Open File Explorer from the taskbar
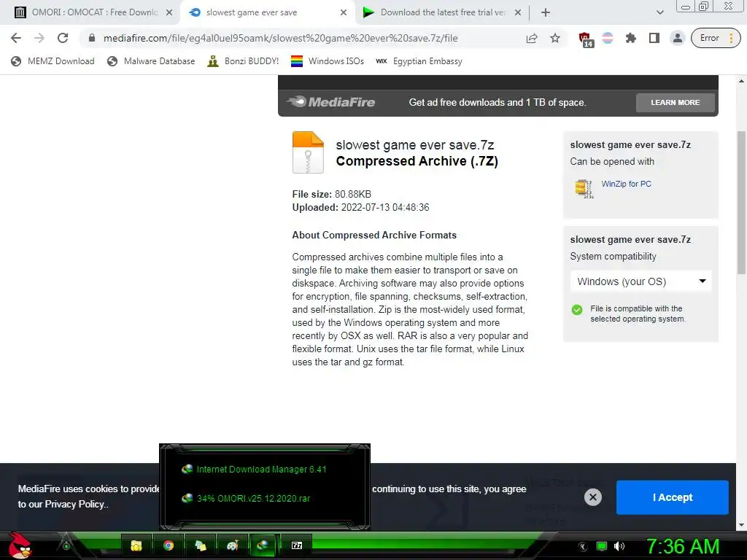Image resolution: width=747 pixels, height=560 pixels. pos(136,545)
